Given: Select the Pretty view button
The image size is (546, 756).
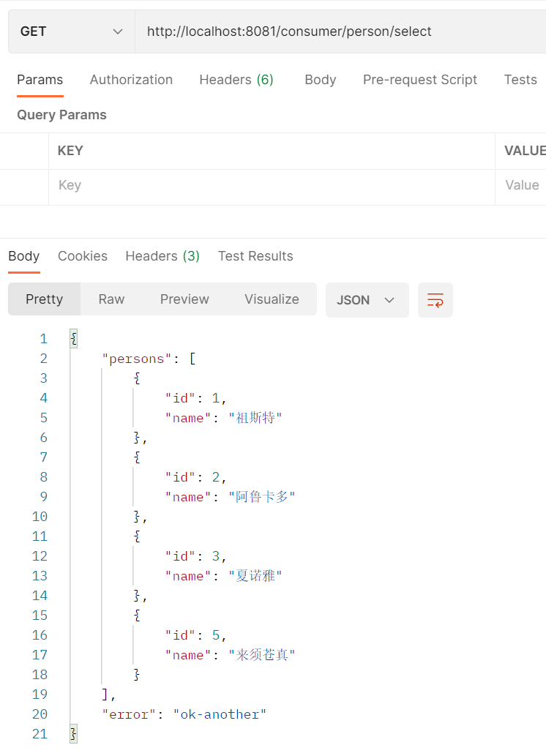Looking at the screenshot, I should point(45,299).
